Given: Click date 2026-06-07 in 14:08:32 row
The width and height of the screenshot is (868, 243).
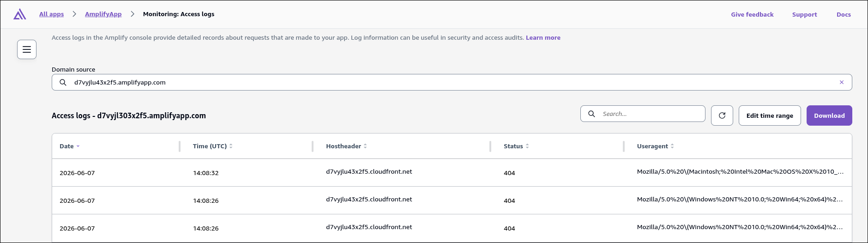Looking at the screenshot, I should [77, 173].
